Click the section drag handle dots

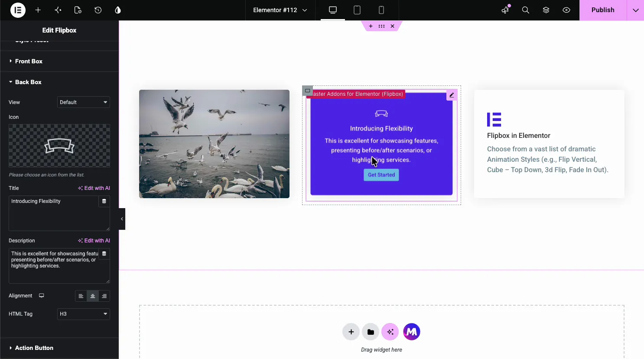coord(381,26)
